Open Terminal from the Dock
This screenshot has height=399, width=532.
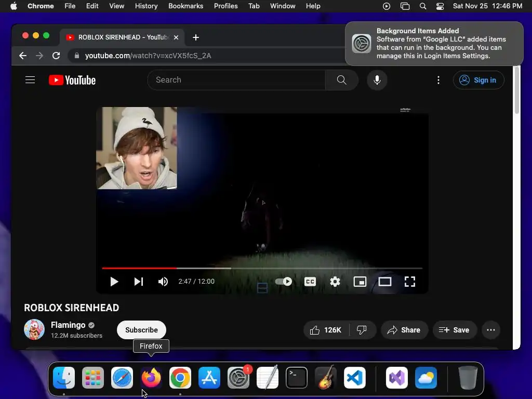(297, 378)
